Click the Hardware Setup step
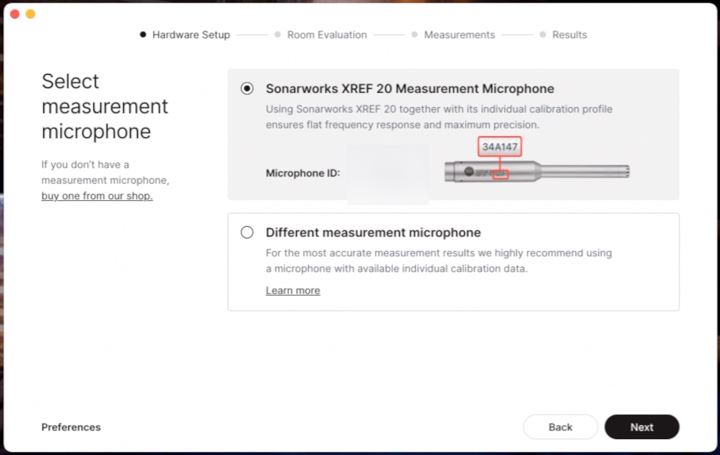 point(185,35)
